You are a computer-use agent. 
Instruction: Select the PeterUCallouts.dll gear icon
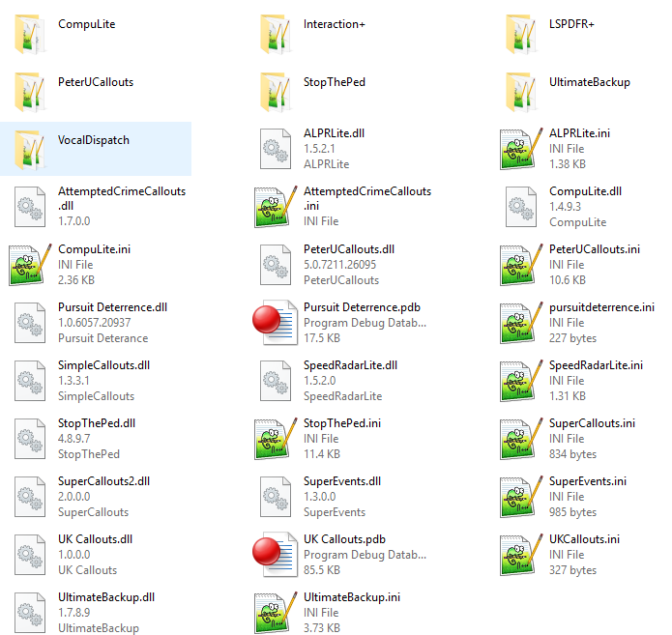coord(276,265)
